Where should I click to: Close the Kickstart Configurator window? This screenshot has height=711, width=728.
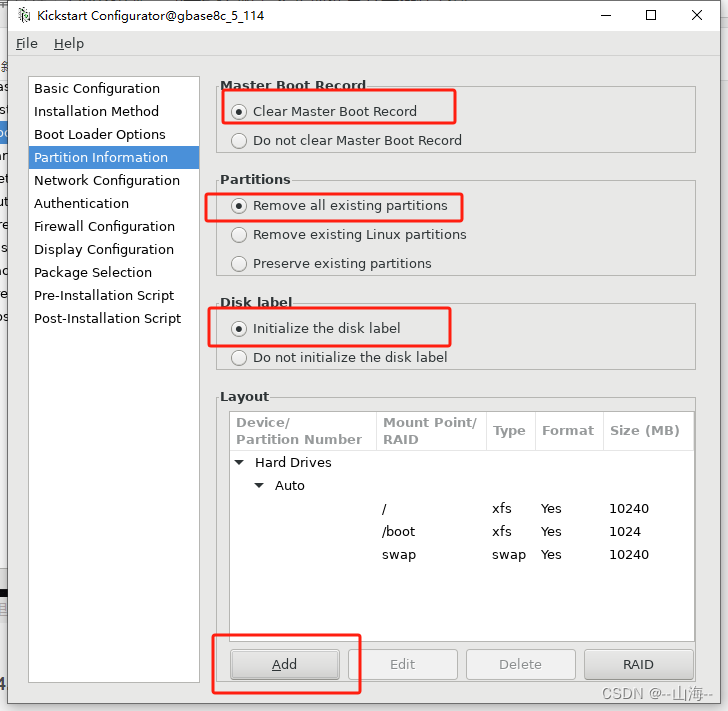[696, 15]
